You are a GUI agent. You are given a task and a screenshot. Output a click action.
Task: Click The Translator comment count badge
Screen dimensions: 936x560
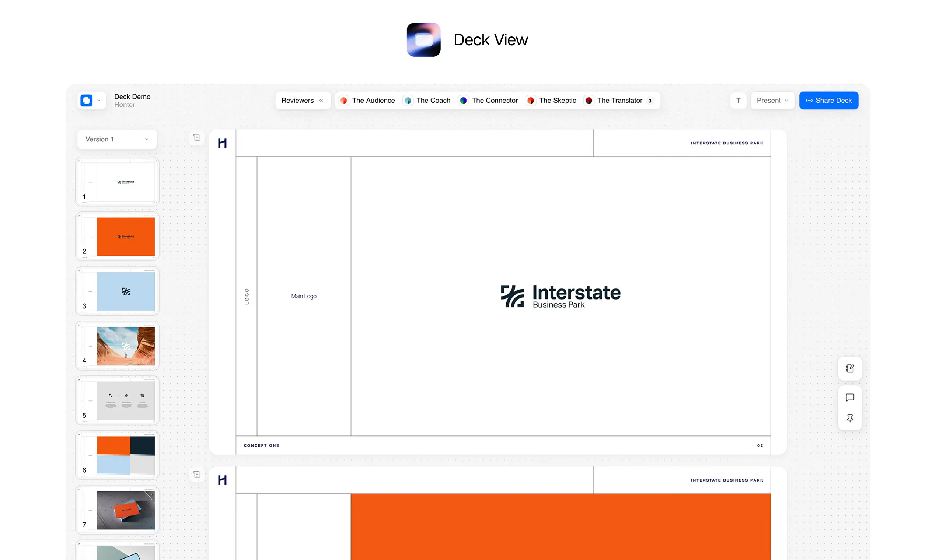coord(650,101)
